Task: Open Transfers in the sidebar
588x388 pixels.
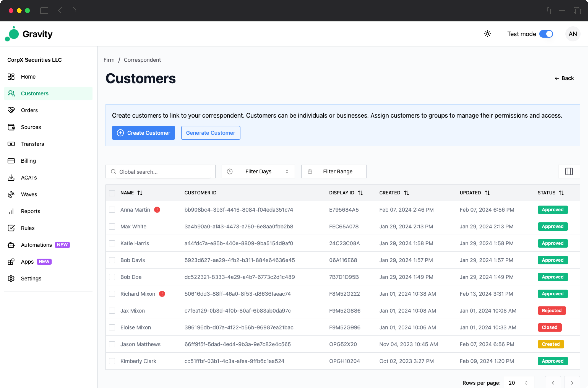Action: [x=48, y=144]
